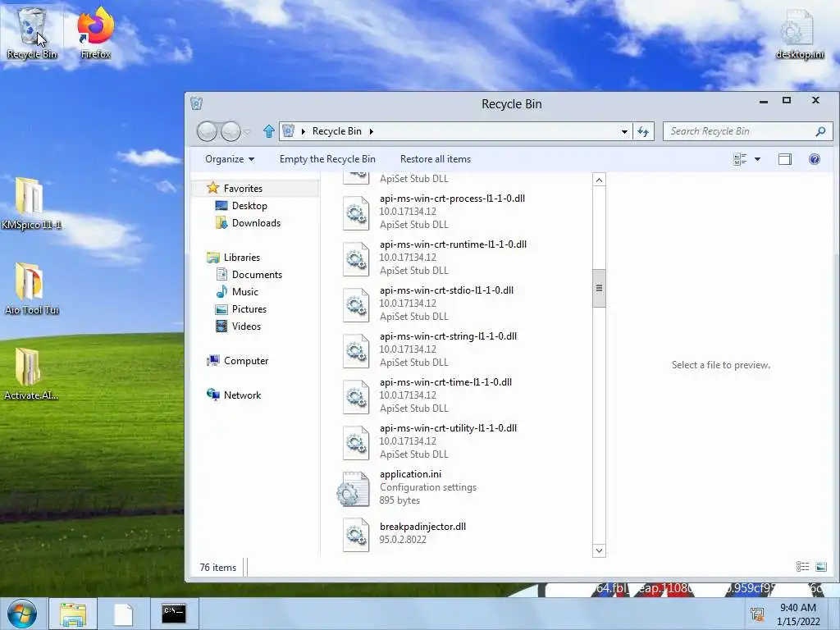Go up one level with the blue arrow
Viewport: 840px width, 630px height.
pos(269,131)
